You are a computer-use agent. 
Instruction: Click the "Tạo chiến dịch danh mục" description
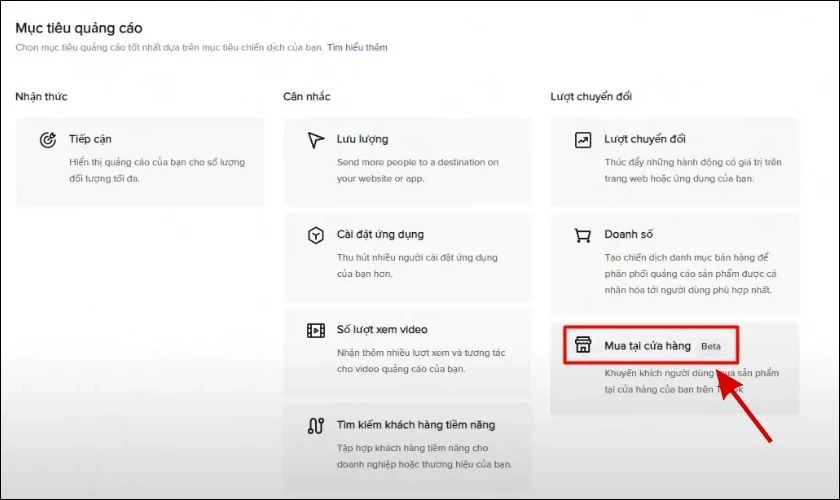(690, 273)
